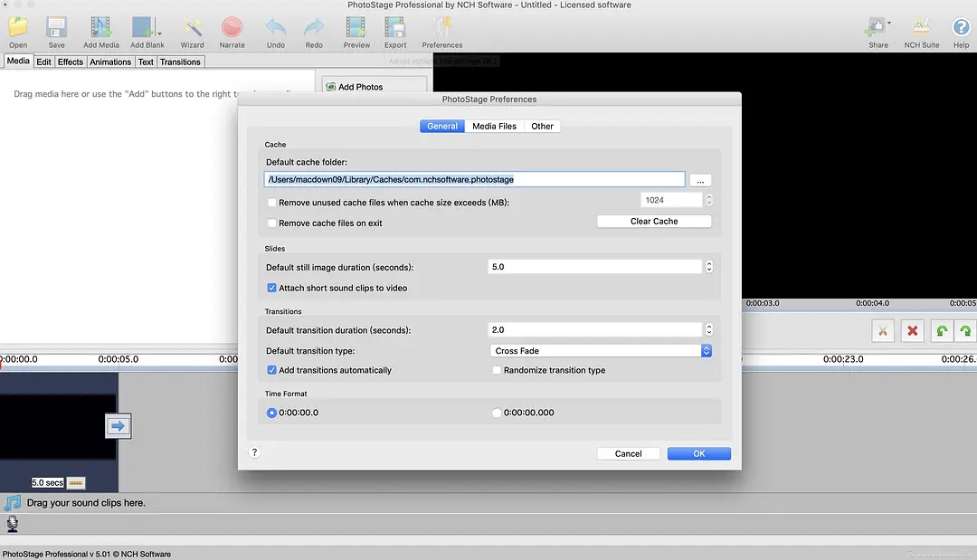Adjust still image duration stepper

pyautogui.click(x=708, y=267)
